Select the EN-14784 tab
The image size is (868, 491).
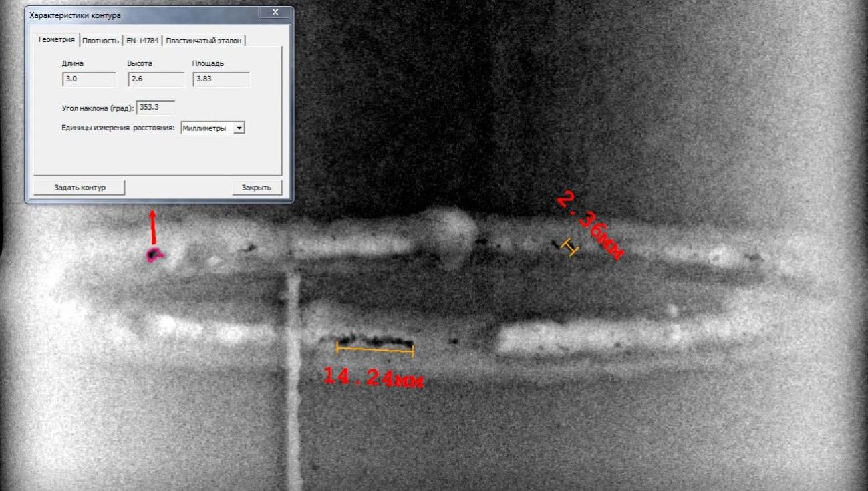pyautogui.click(x=142, y=41)
